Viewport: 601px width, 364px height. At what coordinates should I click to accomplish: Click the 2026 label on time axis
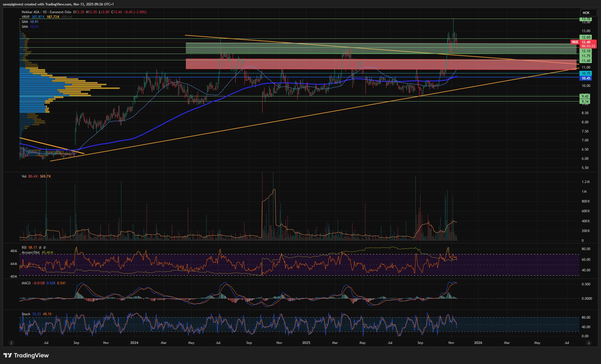coord(478,343)
